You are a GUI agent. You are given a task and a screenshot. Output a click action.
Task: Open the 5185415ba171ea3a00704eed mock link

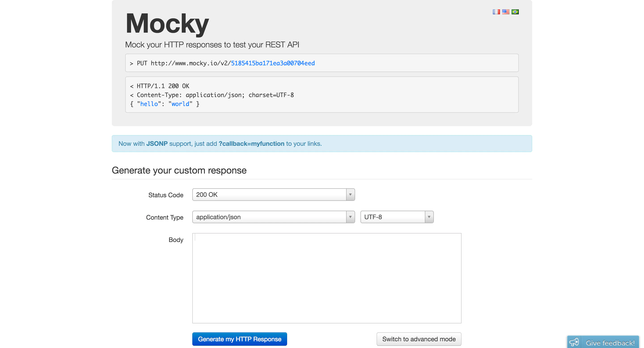pyautogui.click(x=273, y=63)
